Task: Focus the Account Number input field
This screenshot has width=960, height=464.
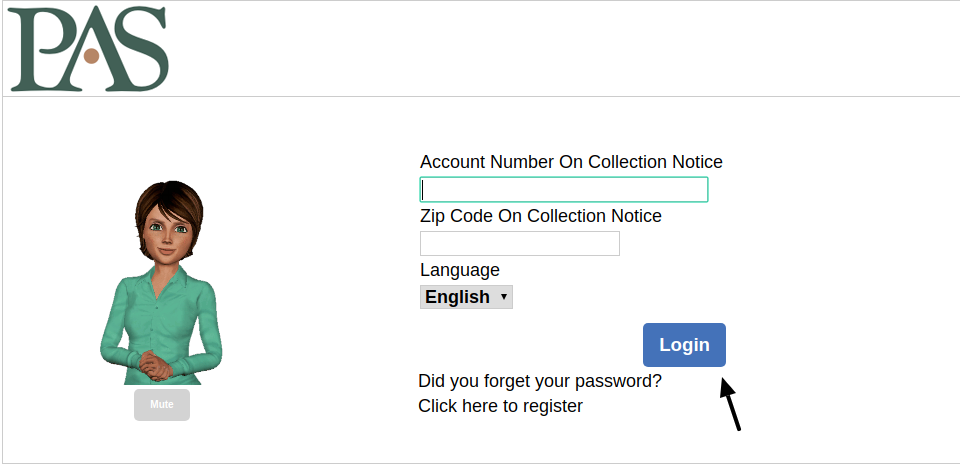Action: [563, 190]
